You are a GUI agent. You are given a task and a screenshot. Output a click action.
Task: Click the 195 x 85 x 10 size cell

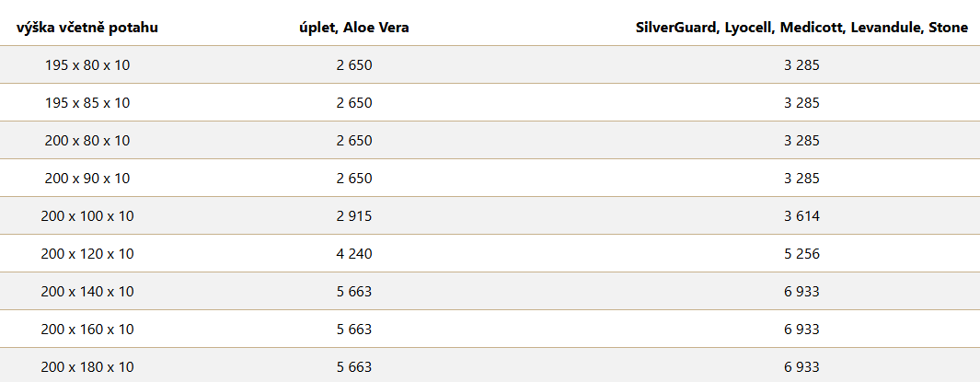click(87, 102)
